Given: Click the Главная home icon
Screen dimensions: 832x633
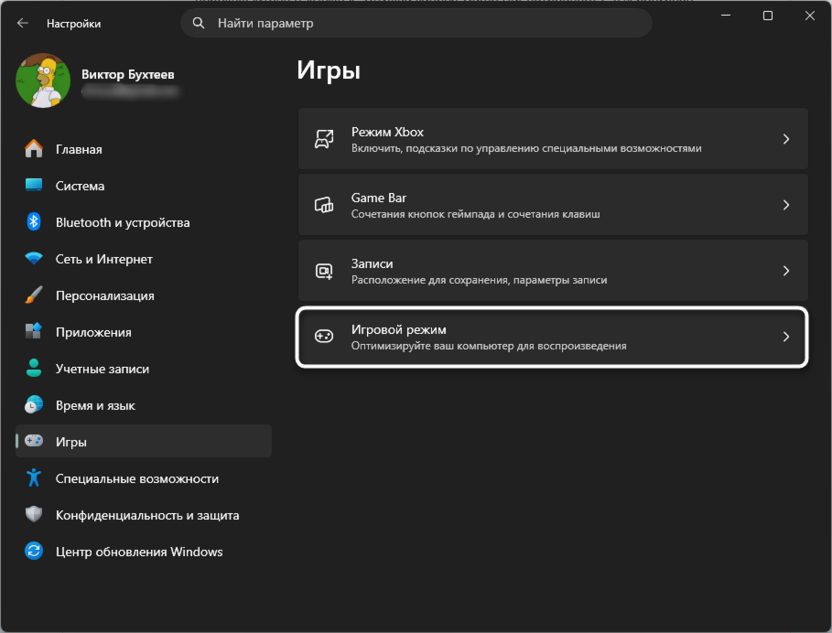Looking at the screenshot, I should pos(33,149).
